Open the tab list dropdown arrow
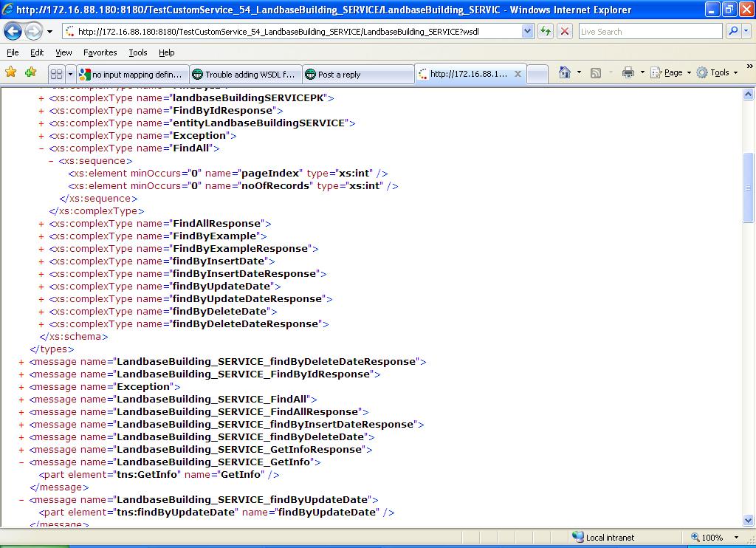The width and height of the screenshot is (756, 548). click(70, 75)
